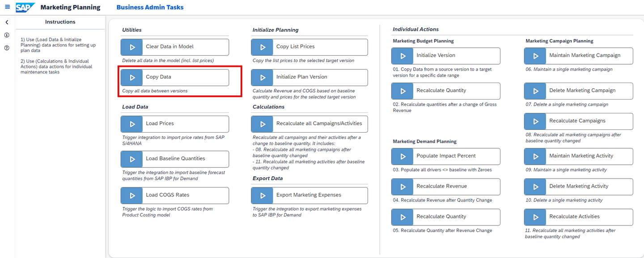Open the info icon in left sidebar
The image size is (644, 258).
(7, 35)
